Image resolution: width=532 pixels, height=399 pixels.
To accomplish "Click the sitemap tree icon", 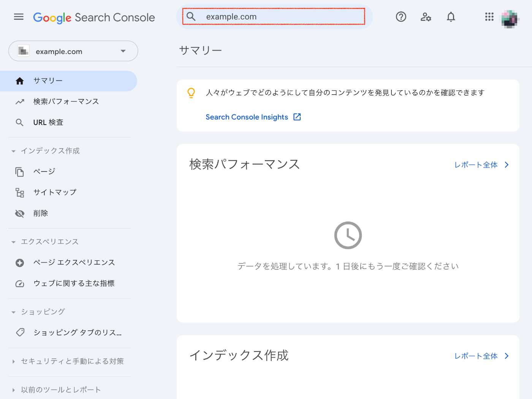I will (20, 193).
